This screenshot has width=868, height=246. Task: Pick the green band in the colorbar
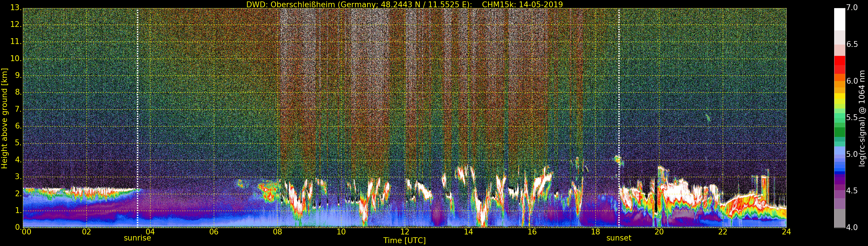pos(839,131)
